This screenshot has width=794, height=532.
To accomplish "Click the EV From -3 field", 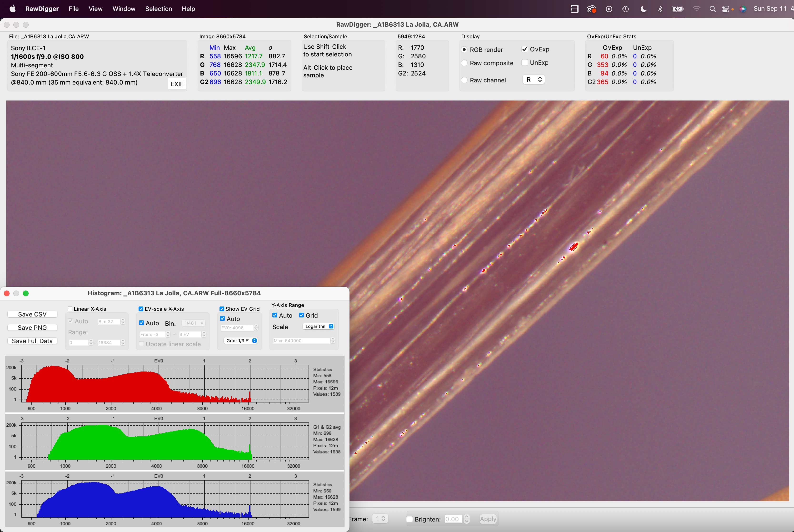I will pyautogui.click(x=153, y=335).
